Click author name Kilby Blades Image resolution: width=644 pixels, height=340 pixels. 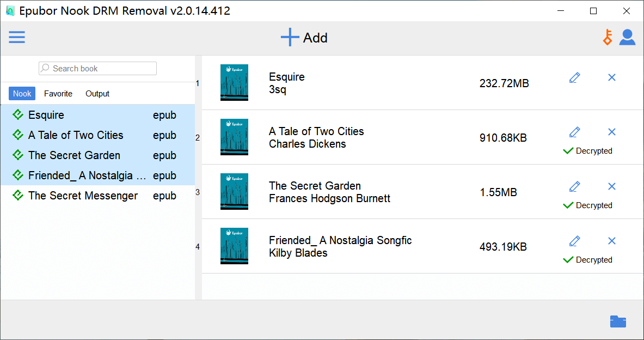298,253
